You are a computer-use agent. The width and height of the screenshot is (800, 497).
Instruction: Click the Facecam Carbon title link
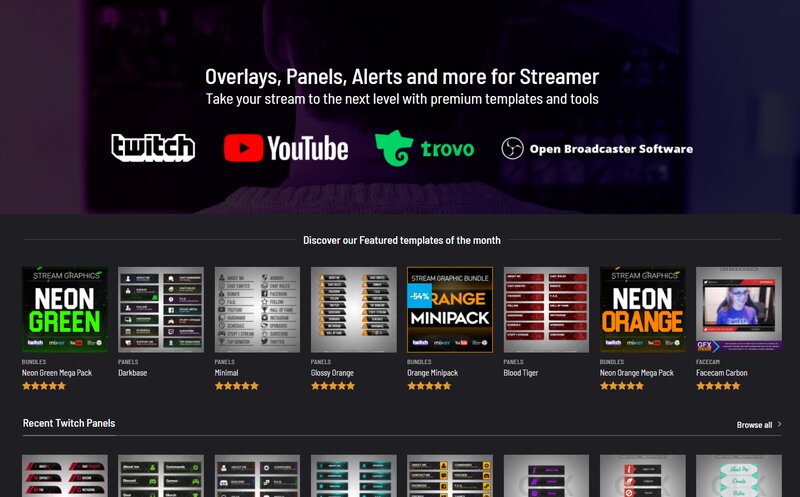coord(721,373)
